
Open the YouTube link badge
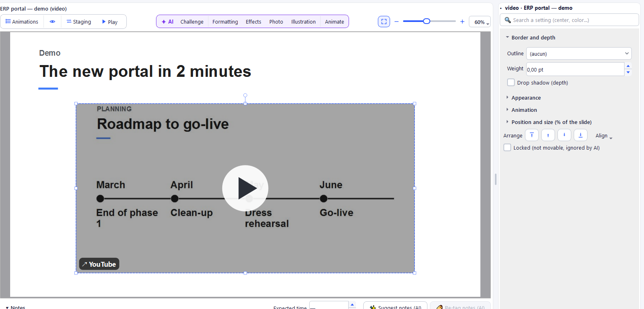coord(99,264)
